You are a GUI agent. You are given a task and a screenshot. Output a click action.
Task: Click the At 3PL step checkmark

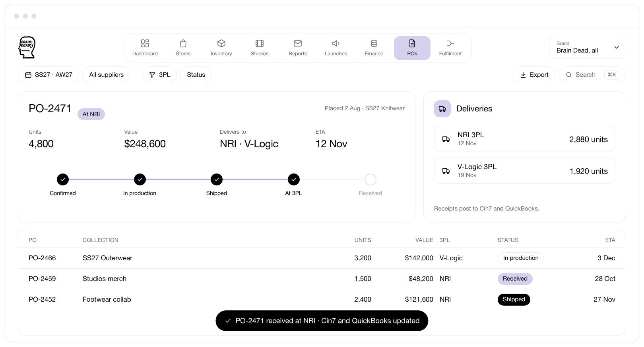pyautogui.click(x=294, y=179)
